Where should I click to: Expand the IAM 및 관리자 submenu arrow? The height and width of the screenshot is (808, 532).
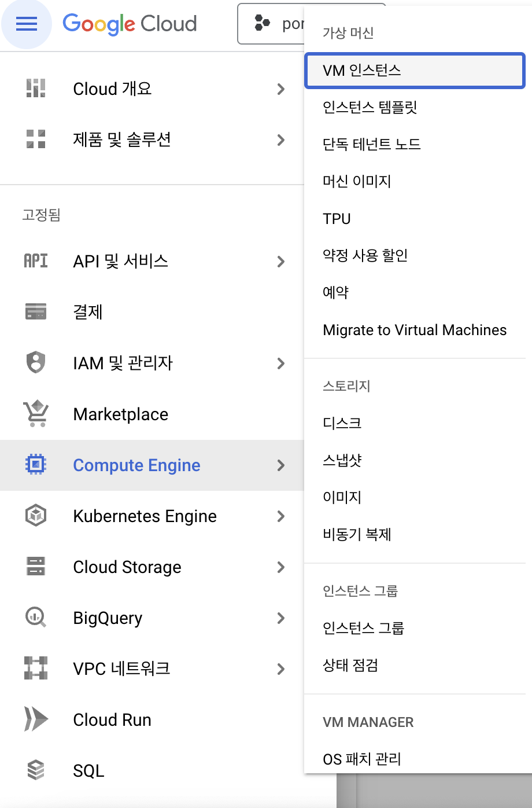(x=281, y=363)
